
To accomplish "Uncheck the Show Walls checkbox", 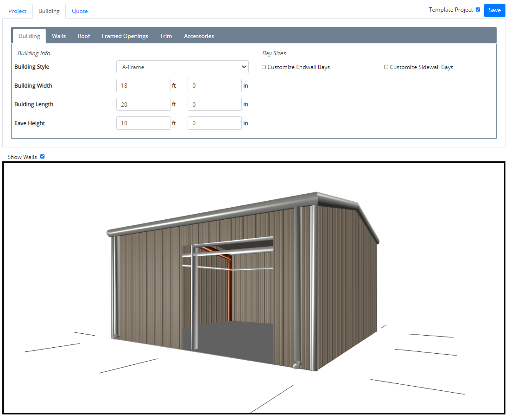I will [43, 157].
